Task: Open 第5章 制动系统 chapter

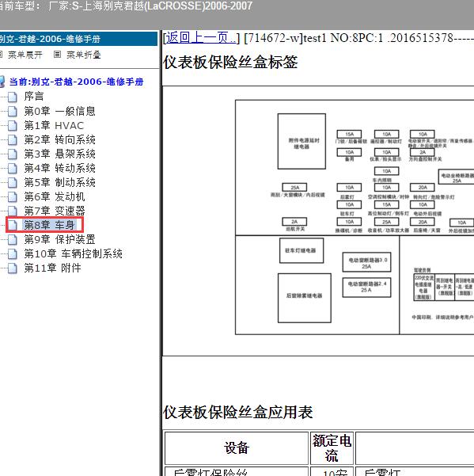Action: coord(59,182)
